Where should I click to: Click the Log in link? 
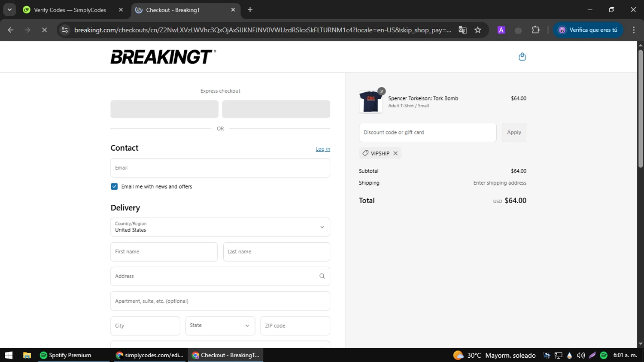click(323, 149)
